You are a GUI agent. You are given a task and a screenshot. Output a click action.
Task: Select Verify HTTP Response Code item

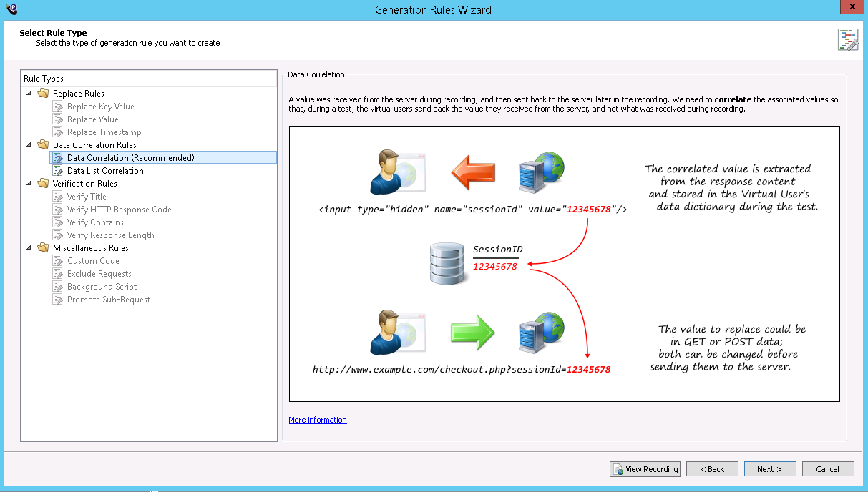click(x=119, y=210)
